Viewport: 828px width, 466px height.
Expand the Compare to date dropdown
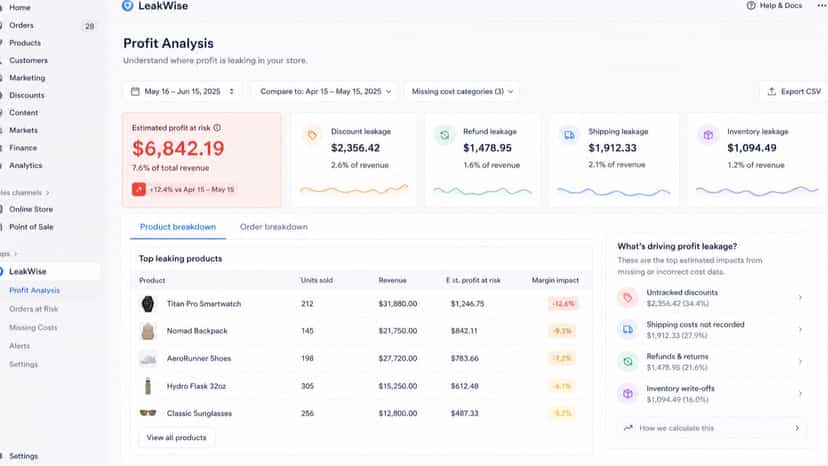[325, 91]
